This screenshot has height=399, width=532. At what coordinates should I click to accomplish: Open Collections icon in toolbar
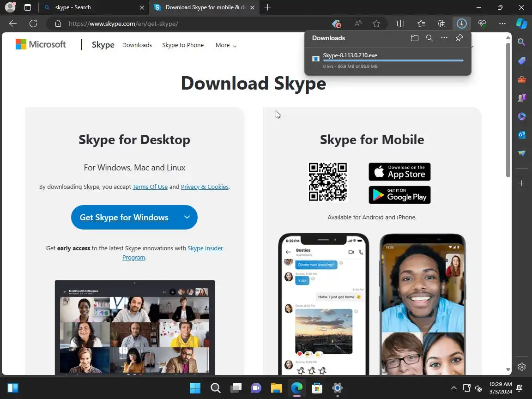[441, 24]
